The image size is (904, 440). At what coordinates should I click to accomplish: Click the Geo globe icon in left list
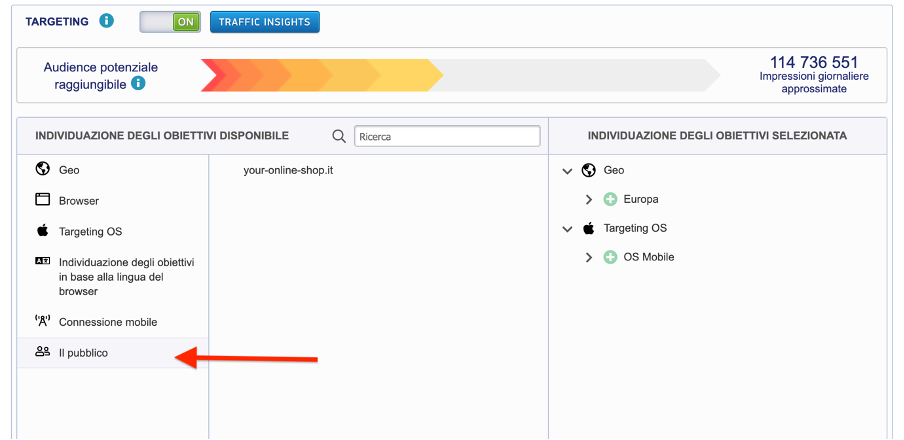coord(42,169)
